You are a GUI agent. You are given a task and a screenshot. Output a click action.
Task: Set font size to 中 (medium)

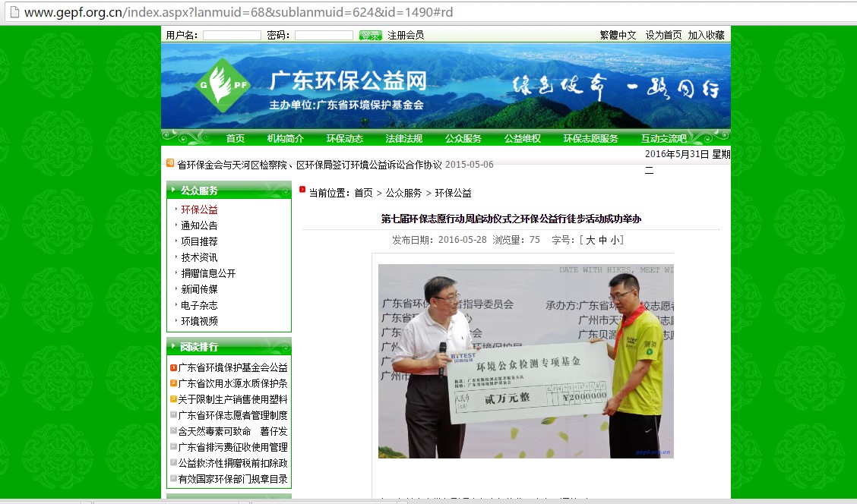click(x=602, y=240)
